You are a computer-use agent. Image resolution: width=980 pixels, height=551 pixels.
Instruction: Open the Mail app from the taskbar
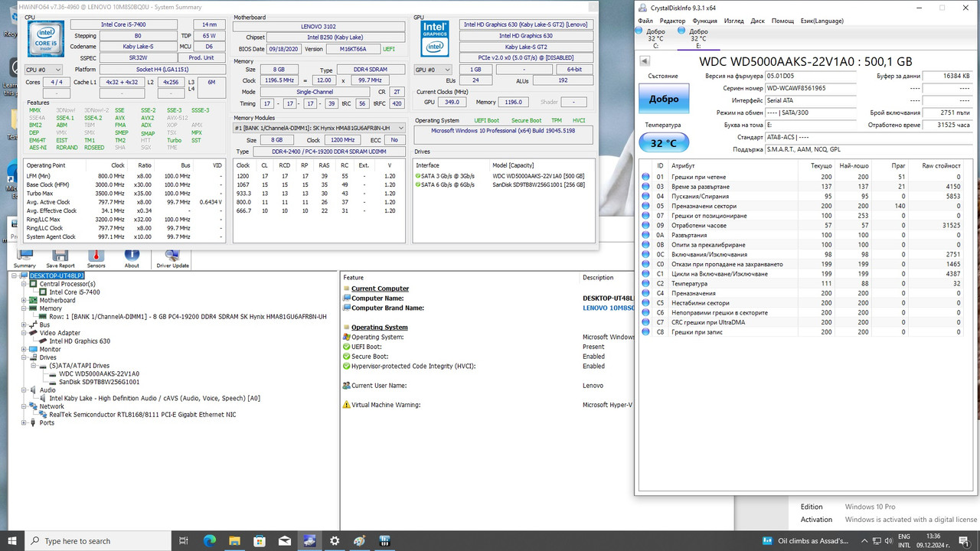point(284,540)
